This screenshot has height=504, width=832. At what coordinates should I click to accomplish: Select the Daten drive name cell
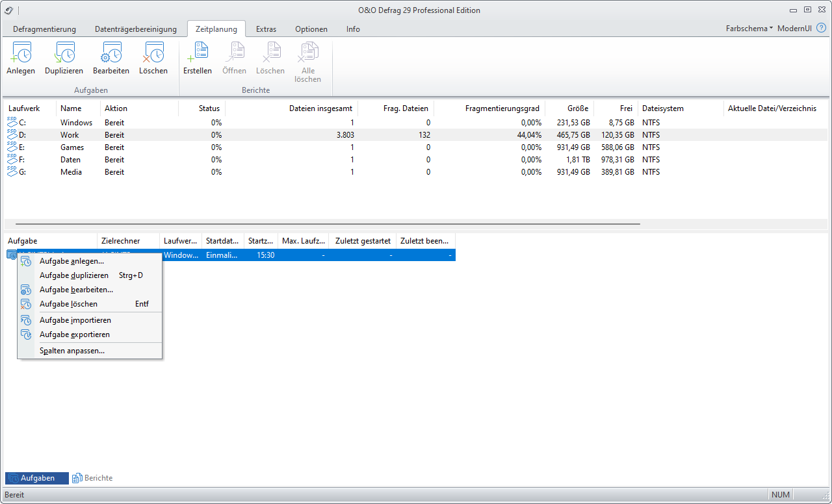click(x=71, y=159)
